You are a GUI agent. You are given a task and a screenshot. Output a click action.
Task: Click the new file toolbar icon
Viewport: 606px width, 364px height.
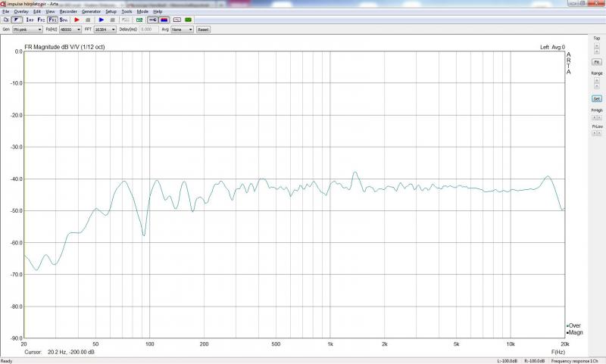[6, 20]
